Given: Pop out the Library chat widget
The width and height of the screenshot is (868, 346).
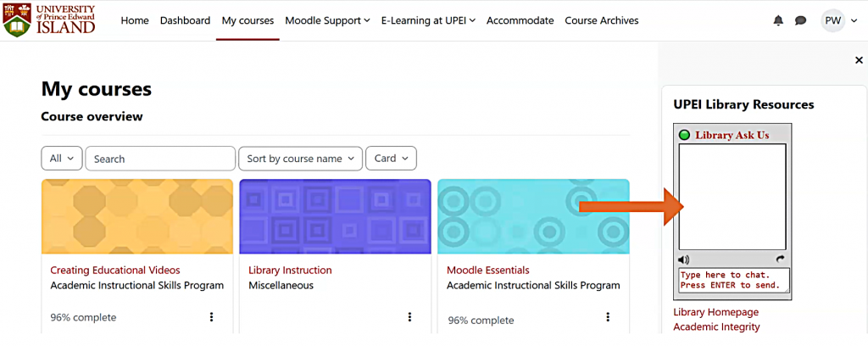Looking at the screenshot, I should click(x=781, y=259).
